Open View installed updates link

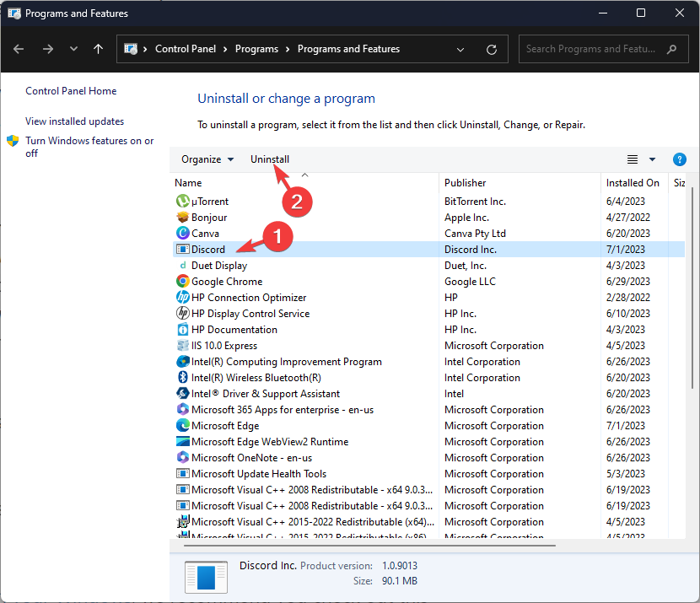(74, 121)
